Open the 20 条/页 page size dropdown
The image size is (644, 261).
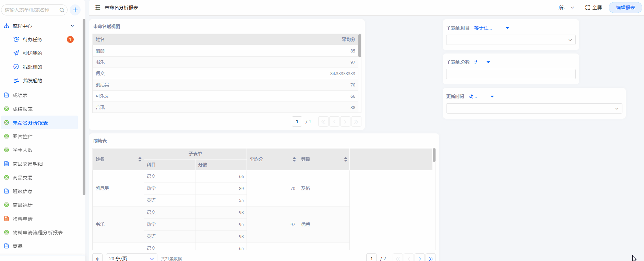click(131, 259)
